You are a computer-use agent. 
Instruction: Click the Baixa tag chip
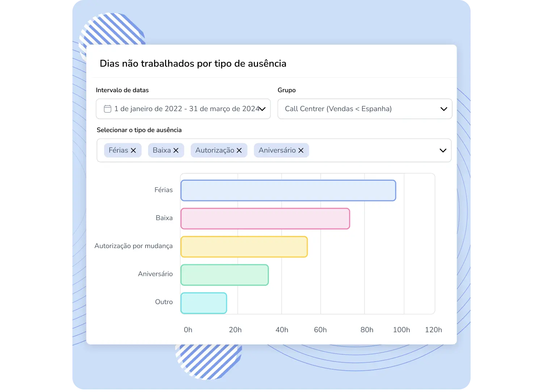tap(166, 150)
